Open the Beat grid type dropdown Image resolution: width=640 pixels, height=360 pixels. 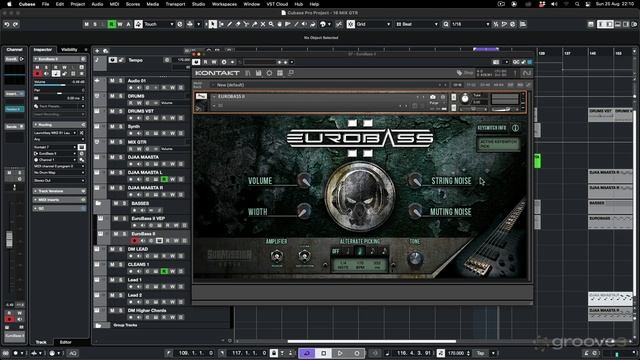pos(417,24)
